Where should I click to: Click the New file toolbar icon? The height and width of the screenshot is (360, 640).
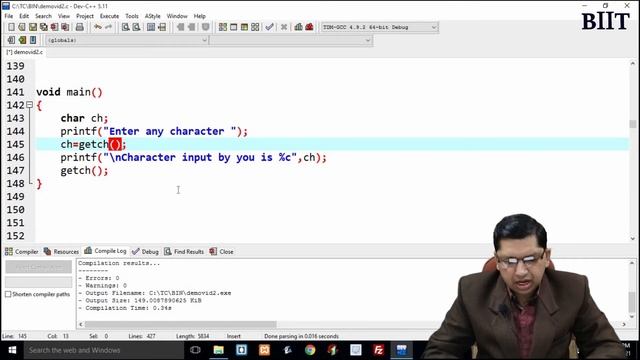coord(11,27)
